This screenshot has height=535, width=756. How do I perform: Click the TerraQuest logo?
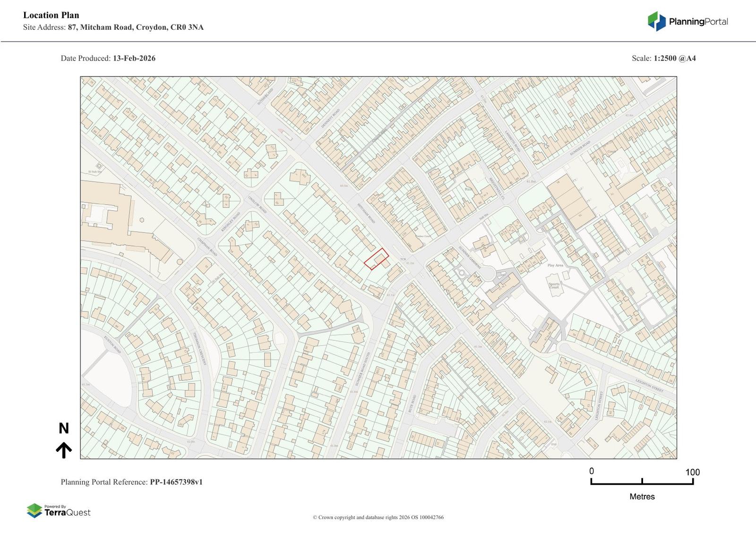tap(58, 511)
